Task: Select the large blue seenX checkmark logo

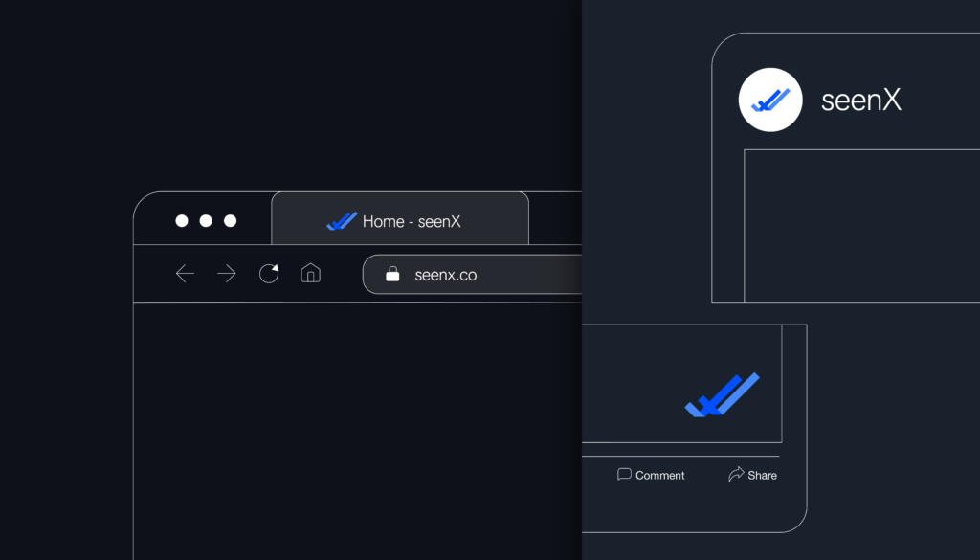Action: tap(722, 394)
